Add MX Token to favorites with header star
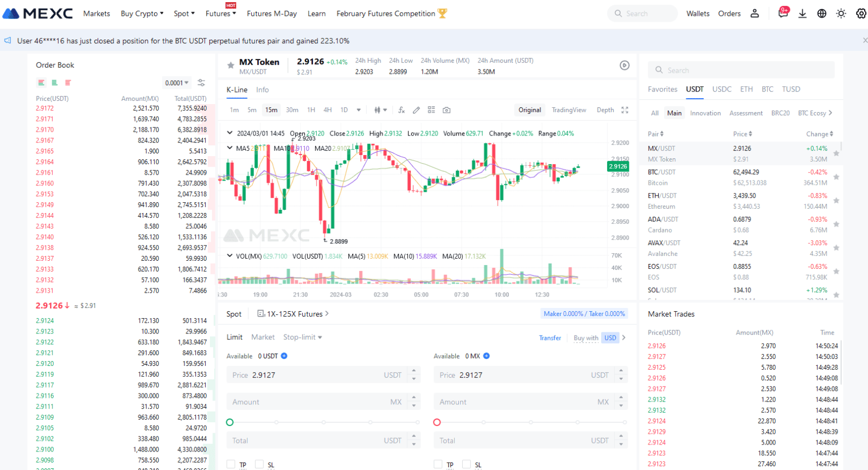Image resolution: width=868 pixels, height=470 pixels. click(231, 65)
